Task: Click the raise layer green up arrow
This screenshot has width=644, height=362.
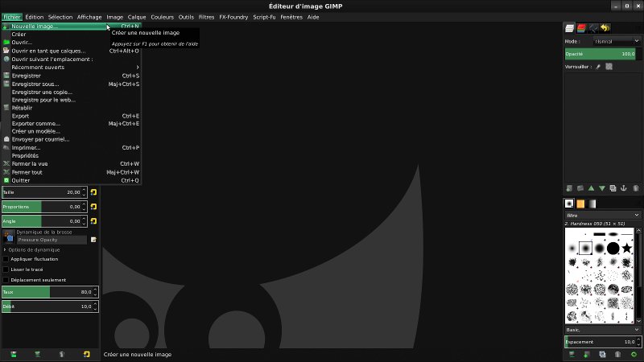Action: click(x=591, y=188)
